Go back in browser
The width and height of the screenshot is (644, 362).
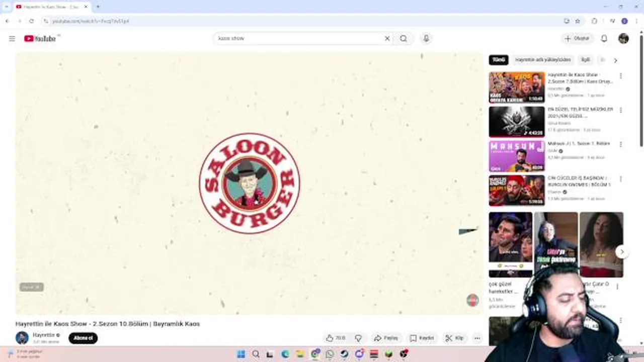tap(7, 21)
